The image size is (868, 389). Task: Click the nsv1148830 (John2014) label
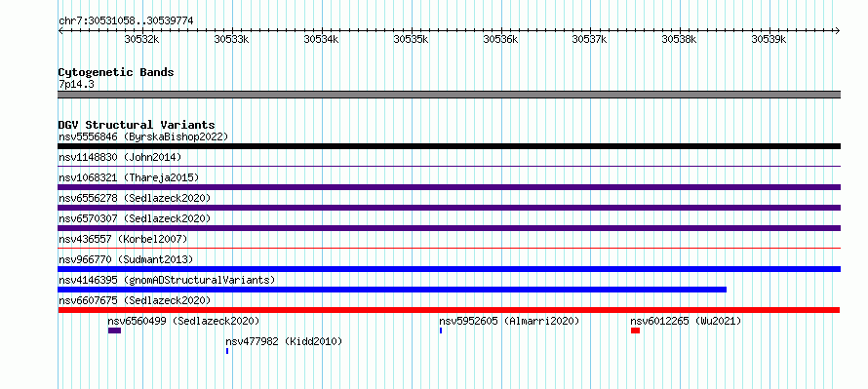click(x=120, y=157)
